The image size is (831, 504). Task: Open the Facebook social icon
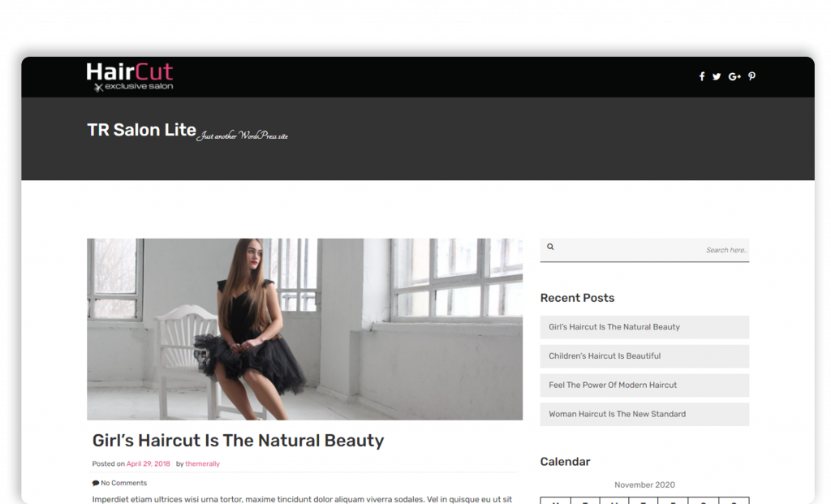tap(702, 76)
